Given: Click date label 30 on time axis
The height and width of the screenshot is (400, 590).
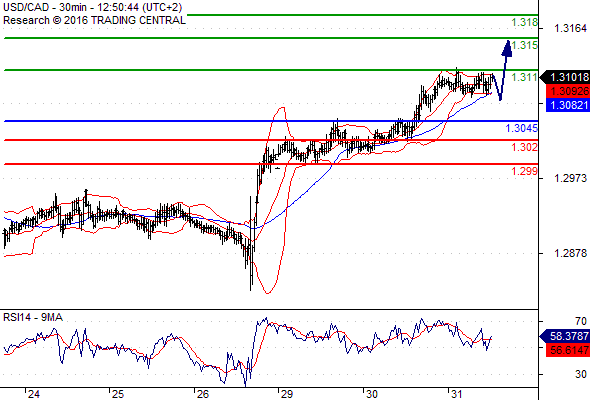Looking at the screenshot, I should [x=372, y=394].
